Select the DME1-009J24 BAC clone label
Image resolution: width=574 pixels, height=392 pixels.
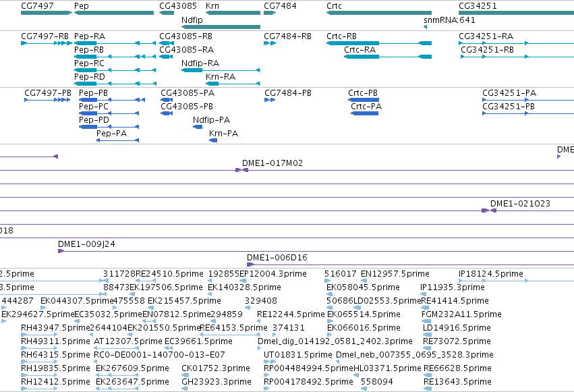[x=86, y=244]
